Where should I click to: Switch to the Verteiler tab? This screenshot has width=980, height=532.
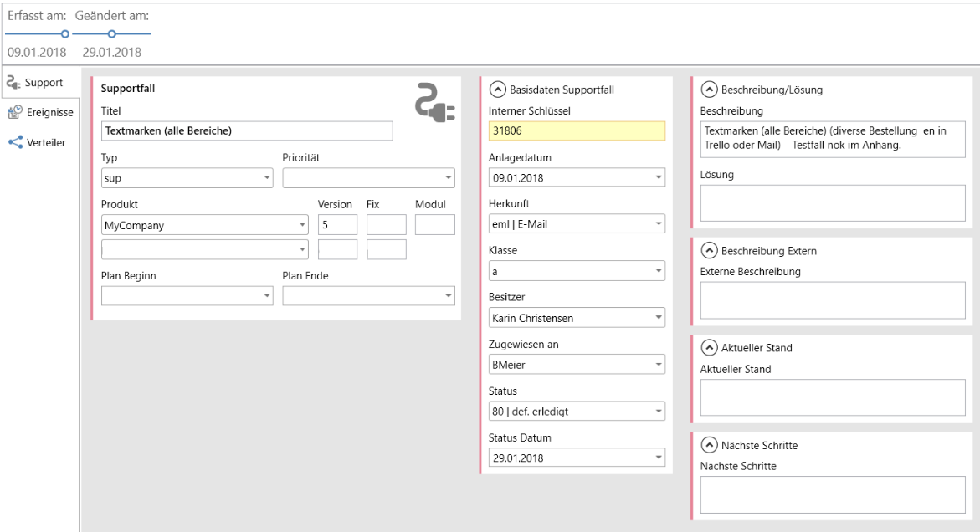[x=46, y=142]
